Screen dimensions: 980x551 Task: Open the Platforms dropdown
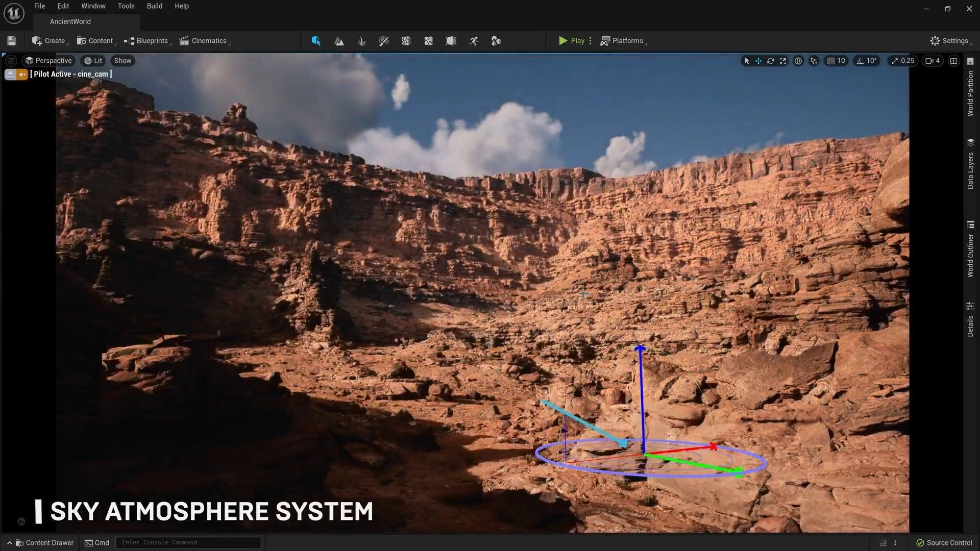point(623,41)
